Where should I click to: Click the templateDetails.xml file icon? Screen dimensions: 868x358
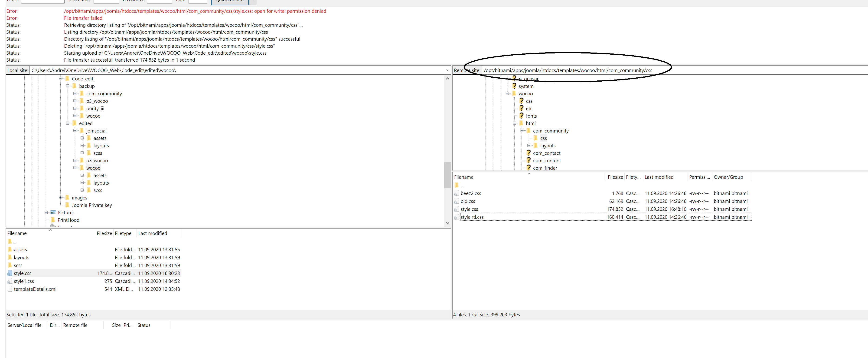pyautogui.click(x=10, y=289)
